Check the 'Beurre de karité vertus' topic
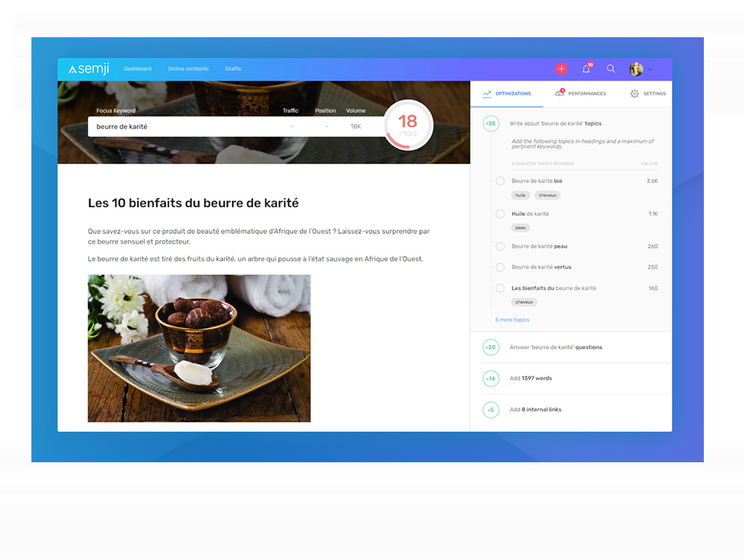The image size is (744, 560). (x=500, y=267)
